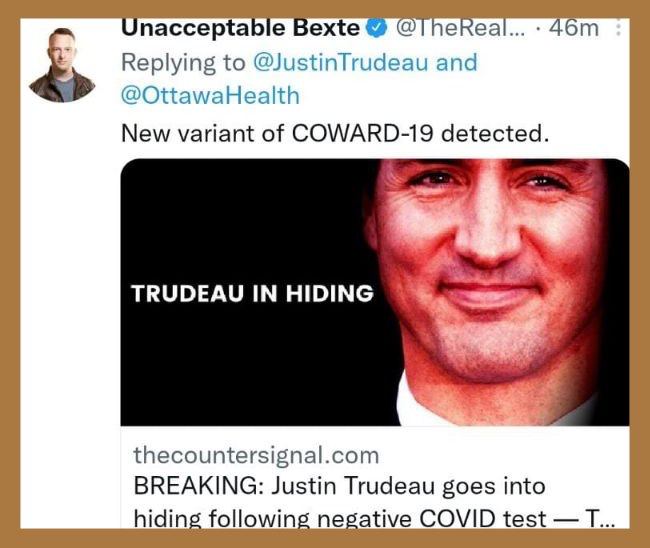Screen dimensions: 650x548
Task: Open the @JustinTrudeau mention
Action: (341, 63)
